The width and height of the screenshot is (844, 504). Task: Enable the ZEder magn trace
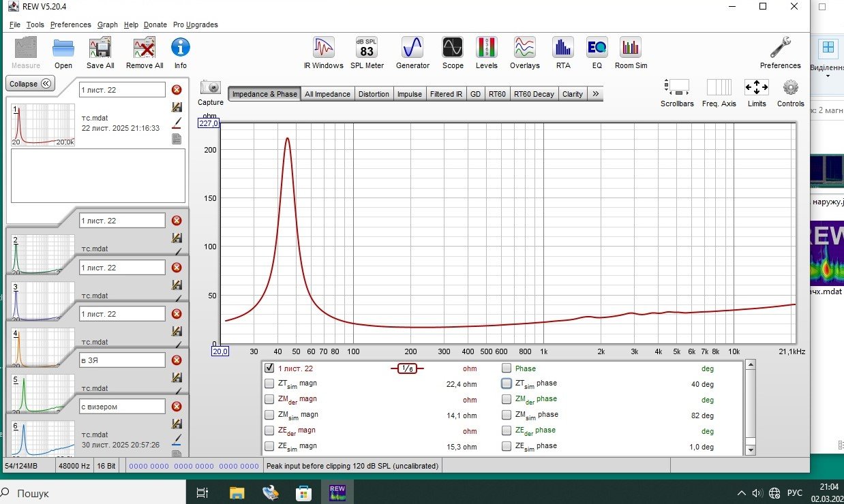pos(269,430)
